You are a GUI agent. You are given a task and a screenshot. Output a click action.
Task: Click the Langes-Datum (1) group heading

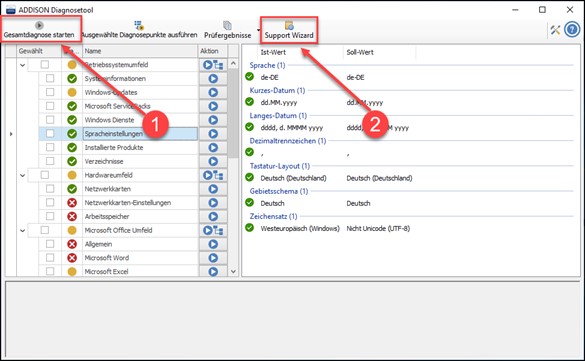(x=278, y=116)
